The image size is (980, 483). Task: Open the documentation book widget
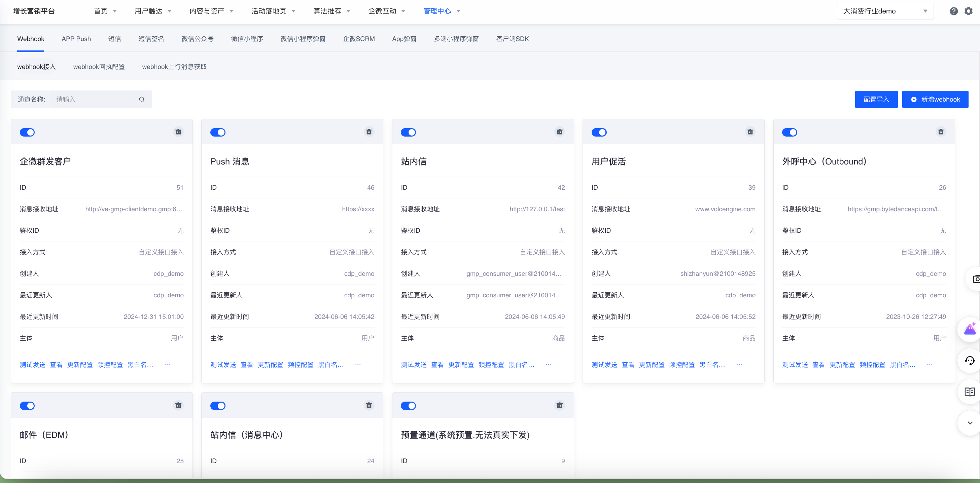click(969, 392)
